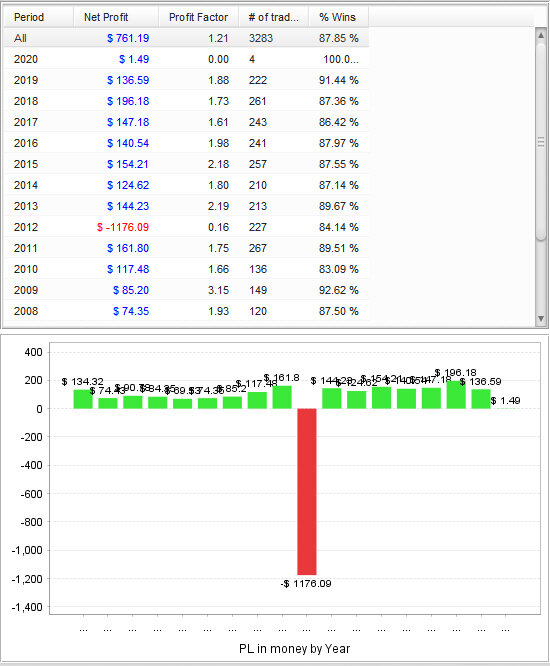
Task: Select the 2017 period row
Action: tap(186, 122)
